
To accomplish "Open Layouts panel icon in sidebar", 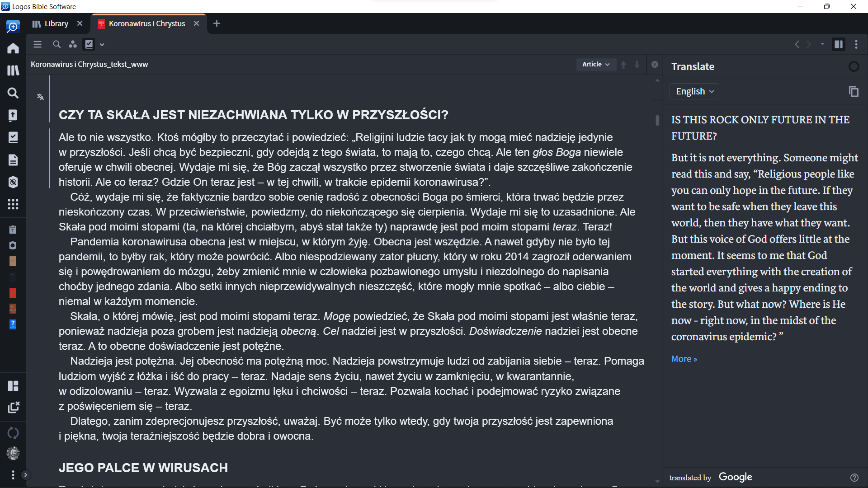I will (x=13, y=385).
